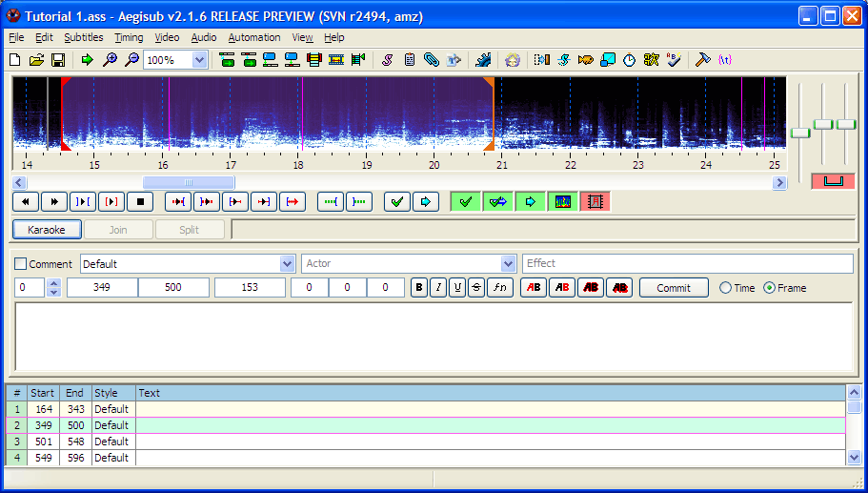Toggle Medusa timing mode red button

[x=595, y=202]
